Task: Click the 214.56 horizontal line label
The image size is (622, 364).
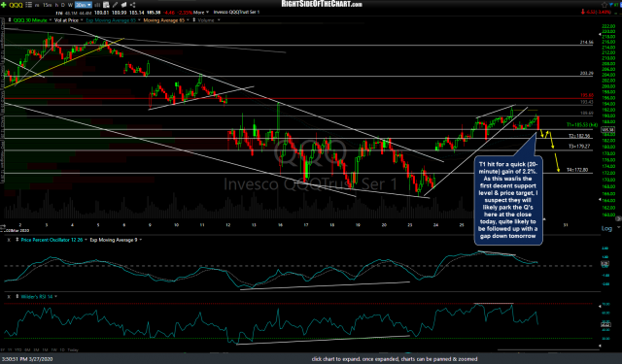Action: [x=587, y=42]
